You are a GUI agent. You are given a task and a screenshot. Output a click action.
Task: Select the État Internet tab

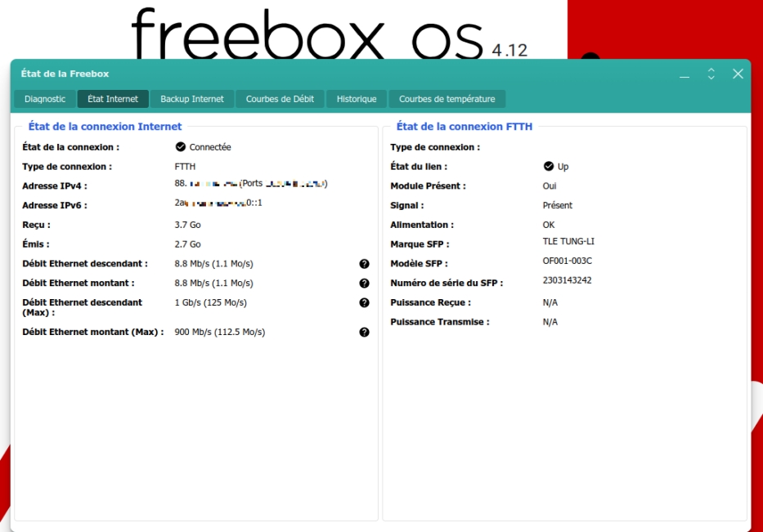pyautogui.click(x=113, y=99)
